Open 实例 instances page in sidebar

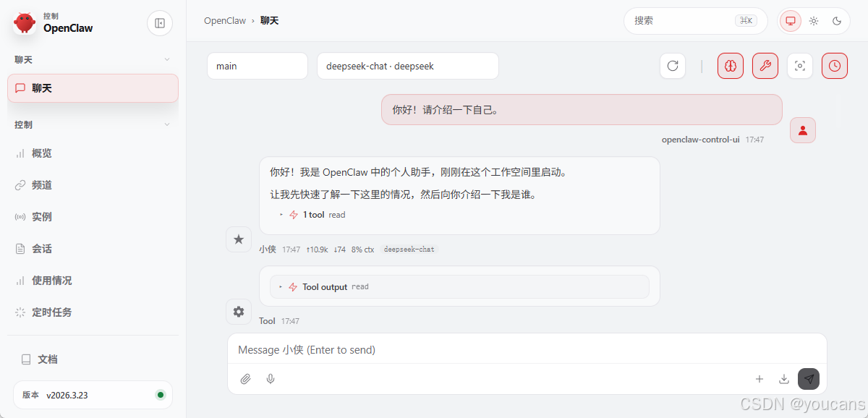[x=93, y=217]
